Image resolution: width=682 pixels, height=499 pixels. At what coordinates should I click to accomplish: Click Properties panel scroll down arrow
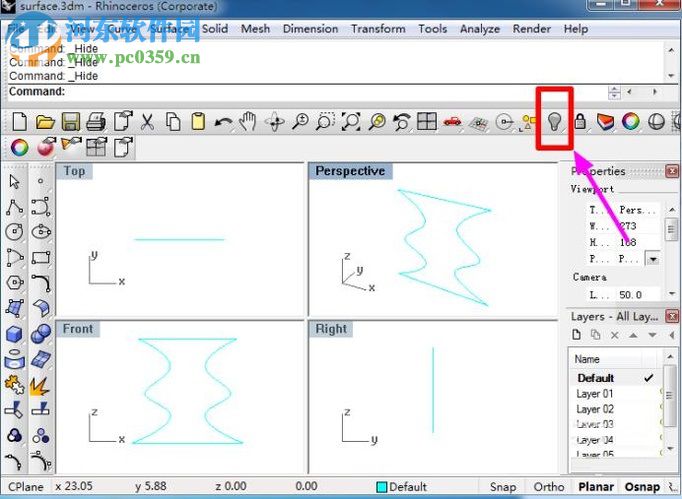pyautogui.click(x=672, y=294)
